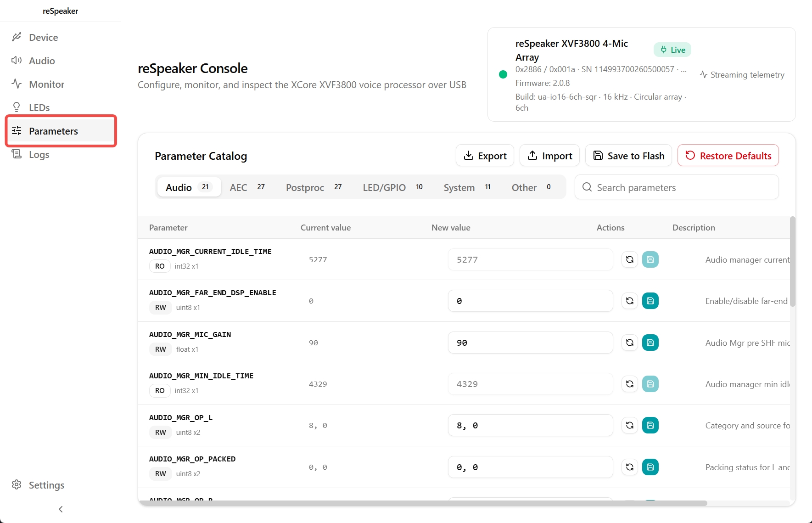Click the LEDs lightbulb icon
Screen dimensions: 812x523
[x=17, y=107]
